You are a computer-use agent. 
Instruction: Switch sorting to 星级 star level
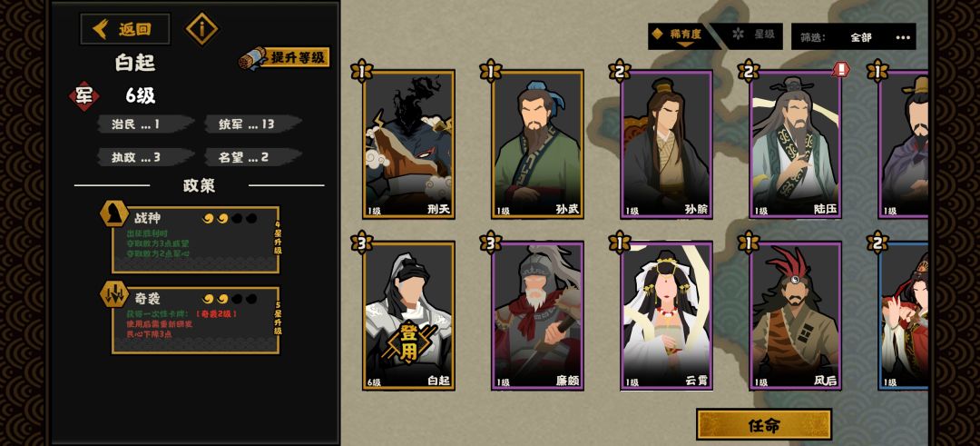752,35
